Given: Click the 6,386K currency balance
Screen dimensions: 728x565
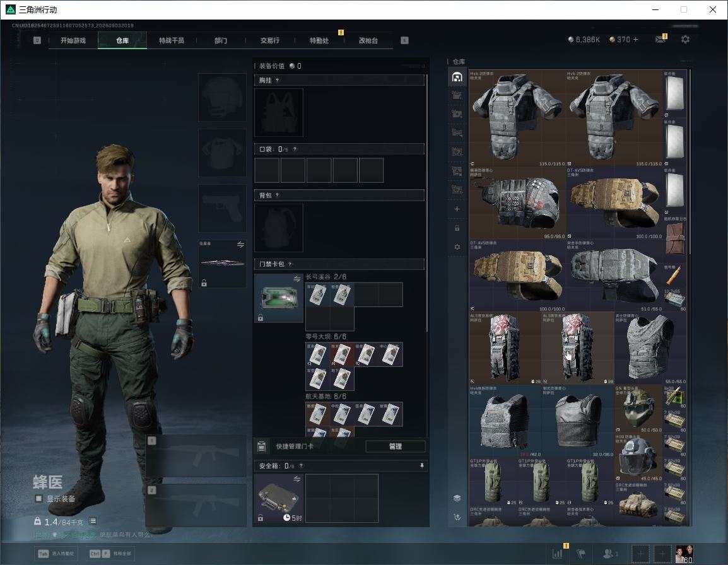Looking at the screenshot, I should (x=584, y=40).
